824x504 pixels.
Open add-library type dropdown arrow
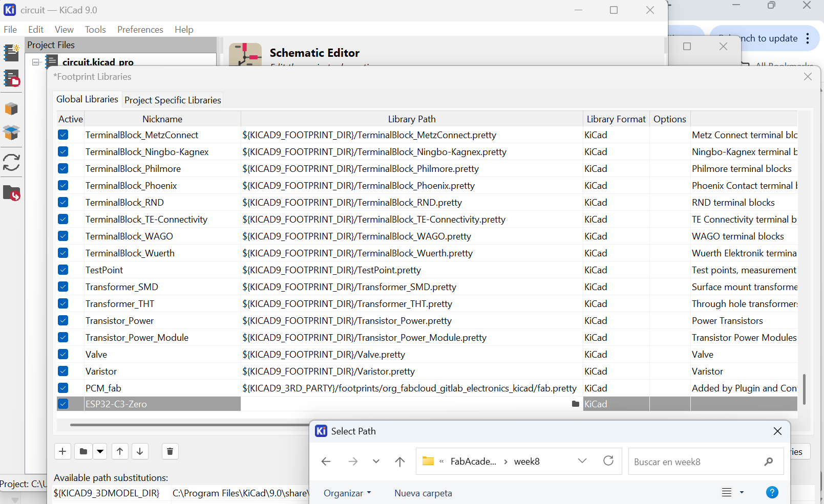click(x=100, y=451)
